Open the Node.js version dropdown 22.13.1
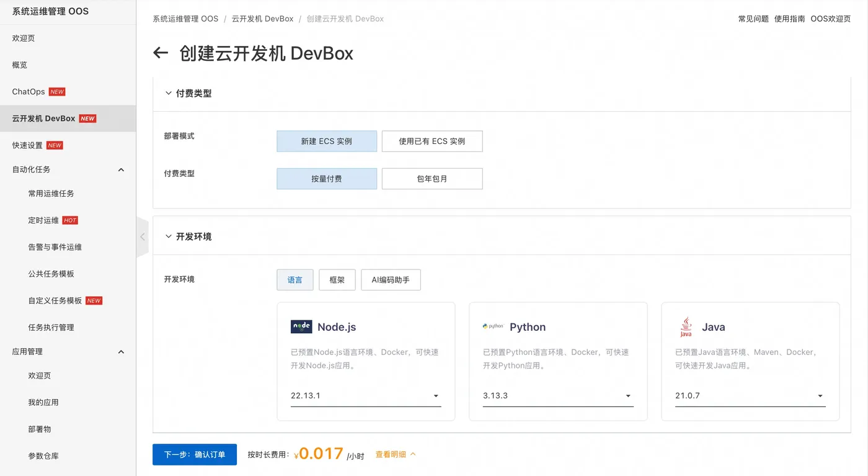 [366, 396]
